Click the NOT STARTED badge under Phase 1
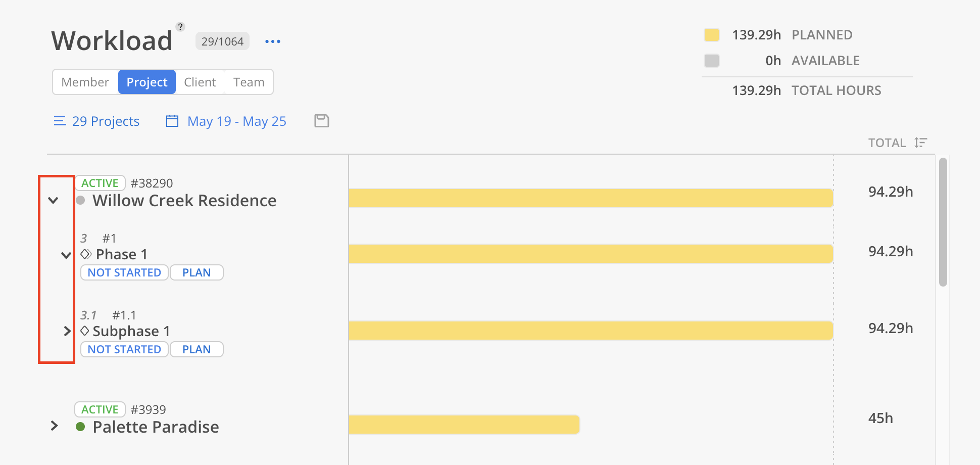The height and width of the screenshot is (465, 980). (x=124, y=272)
